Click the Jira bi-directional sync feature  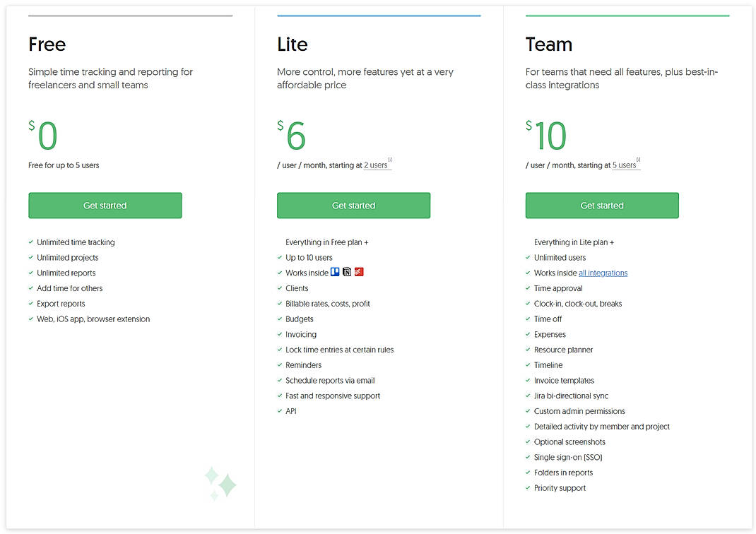pyautogui.click(x=571, y=396)
